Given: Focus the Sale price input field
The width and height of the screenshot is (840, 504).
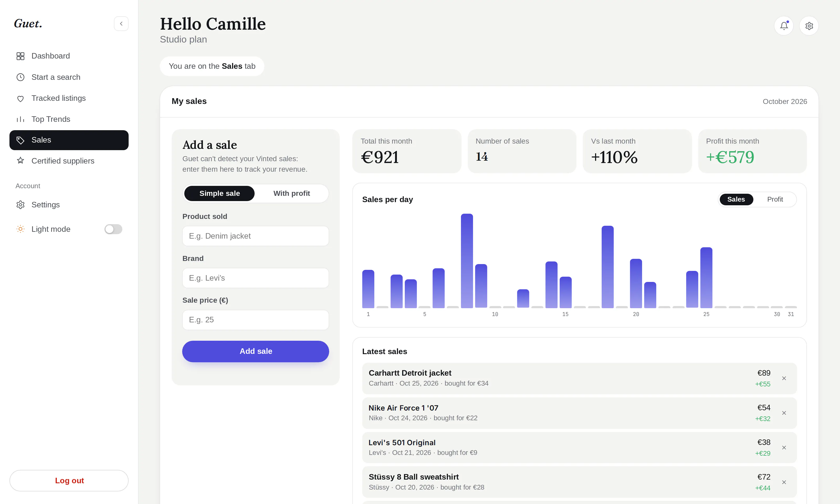Looking at the screenshot, I should click(256, 320).
